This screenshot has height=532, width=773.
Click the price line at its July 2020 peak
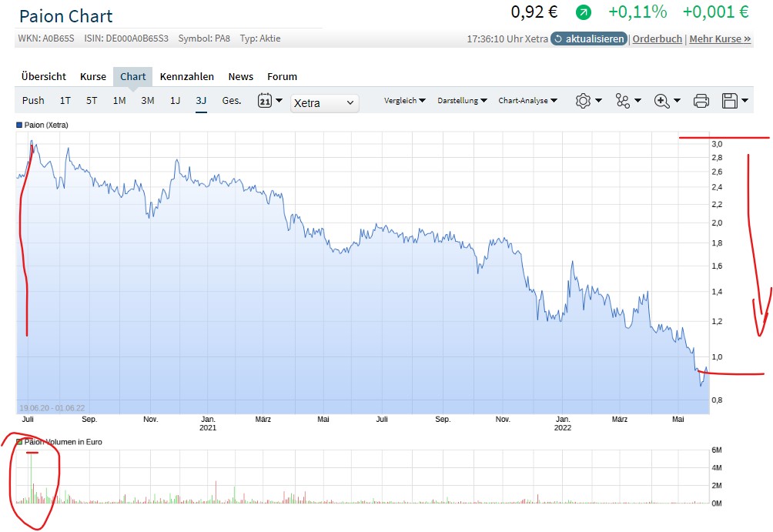pos(32,142)
